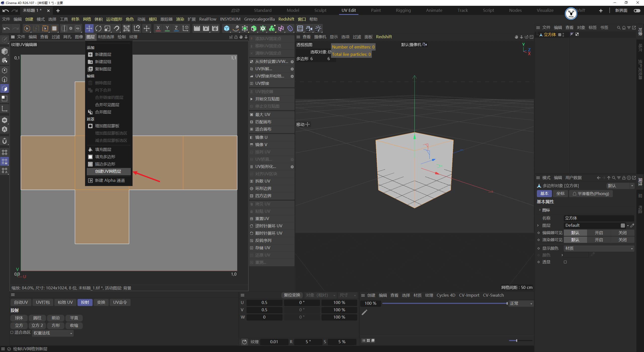Click the 镜像 U tool icon
The height and width of the screenshot is (352, 644).
pos(252,137)
